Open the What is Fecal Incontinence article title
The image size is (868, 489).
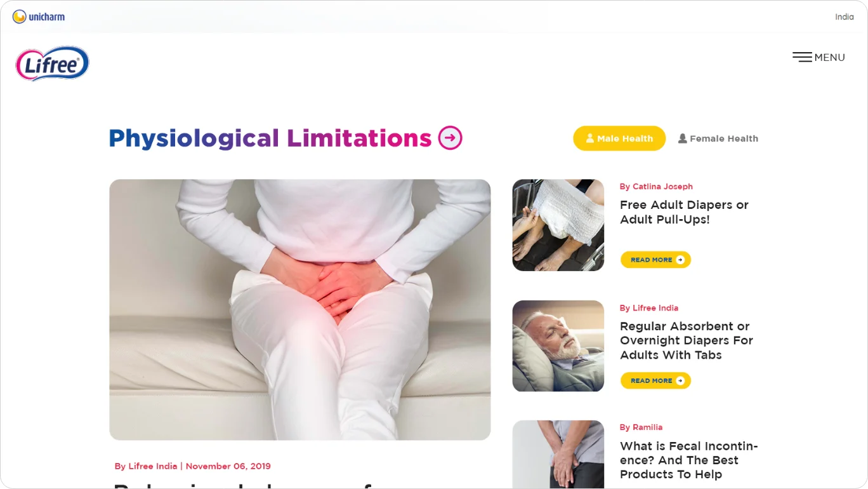(689, 460)
